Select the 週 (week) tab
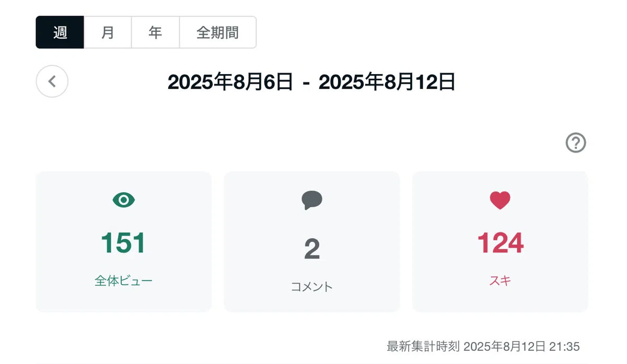627x364 pixels. 60,32
